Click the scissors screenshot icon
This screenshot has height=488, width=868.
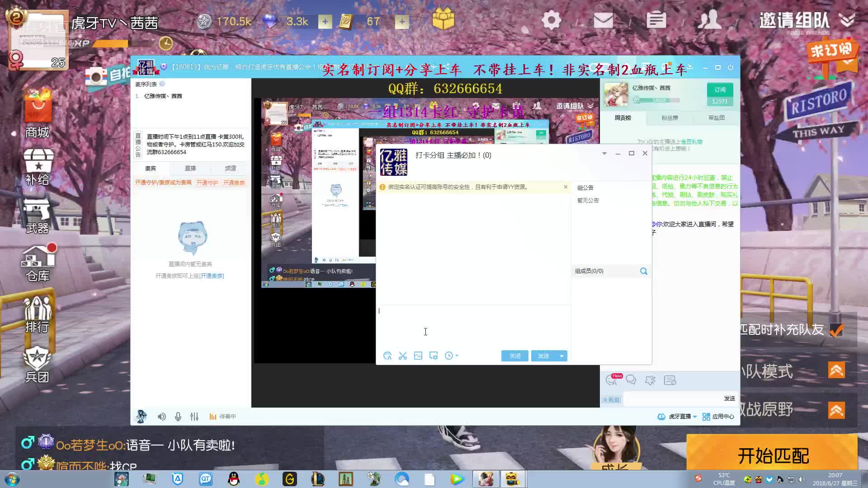tap(403, 356)
